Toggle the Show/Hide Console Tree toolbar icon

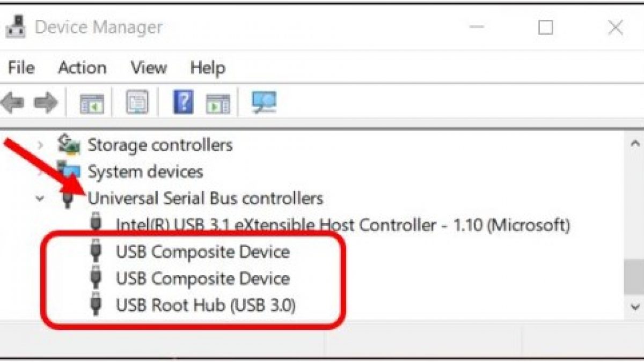pyautogui.click(x=92, y=102)
